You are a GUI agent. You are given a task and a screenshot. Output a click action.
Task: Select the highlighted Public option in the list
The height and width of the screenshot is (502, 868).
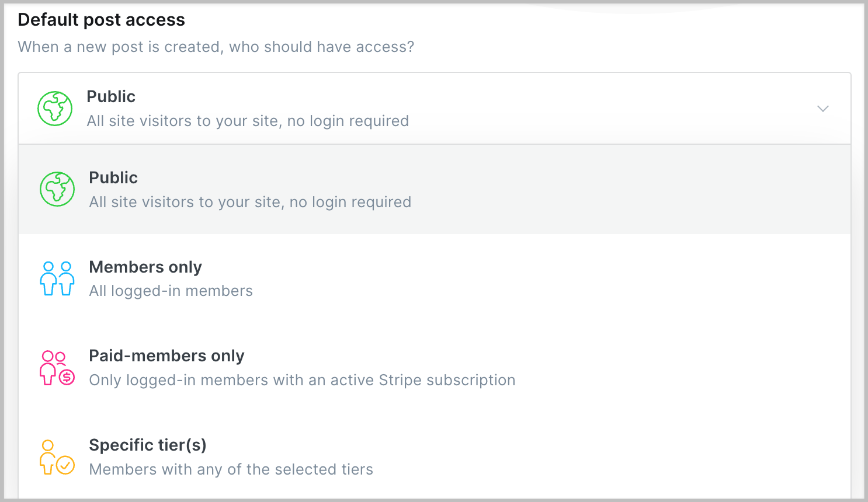(435, 189)
